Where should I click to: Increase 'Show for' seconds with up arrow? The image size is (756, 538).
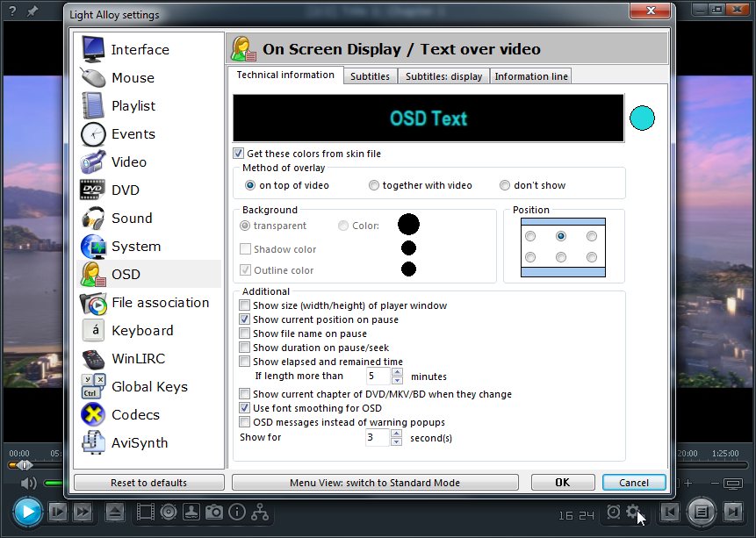coord(396,434)
